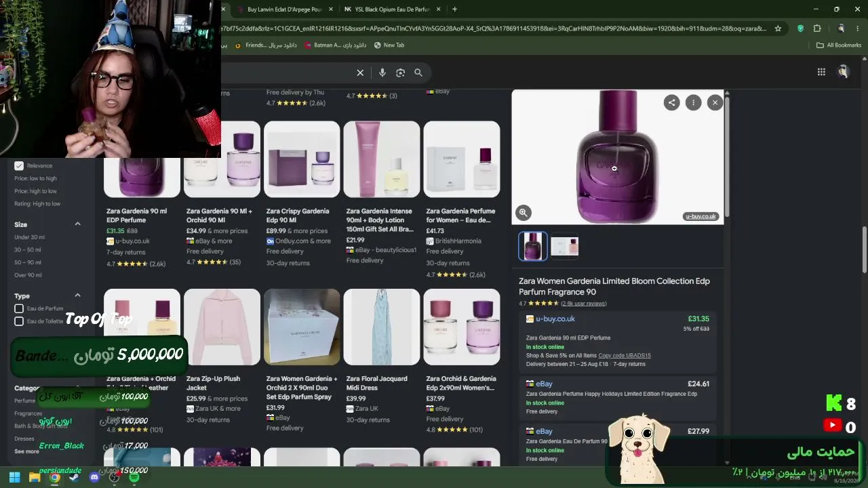Close the Buy Lanvin Eclat D'Arpege tab
868x488 pixels.
pyautogui.click(x=331, y=9)
